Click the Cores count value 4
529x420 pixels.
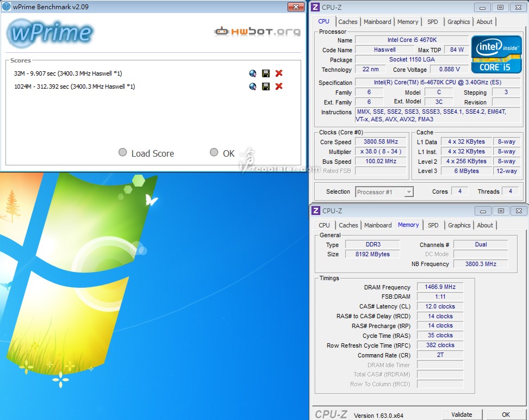tap(459, 192)
